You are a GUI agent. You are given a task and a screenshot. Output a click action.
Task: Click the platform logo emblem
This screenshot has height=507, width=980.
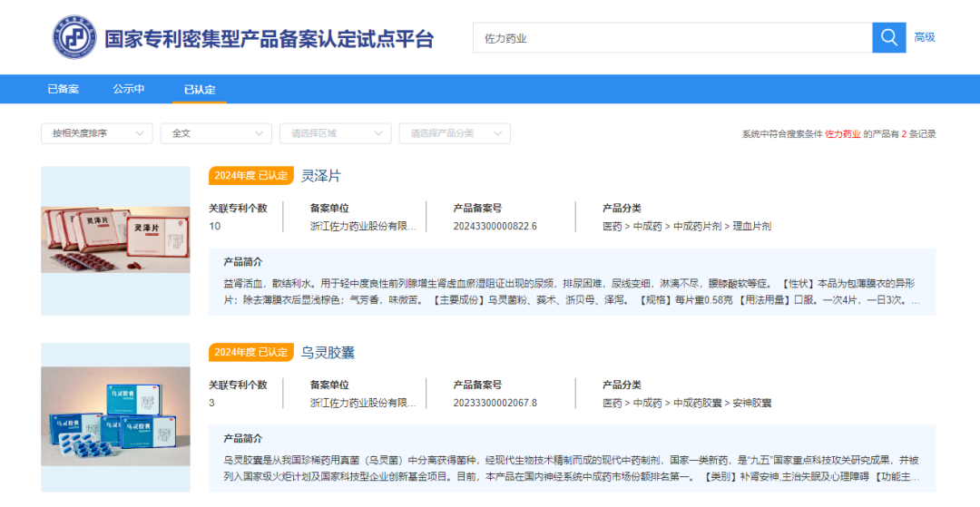73,37
